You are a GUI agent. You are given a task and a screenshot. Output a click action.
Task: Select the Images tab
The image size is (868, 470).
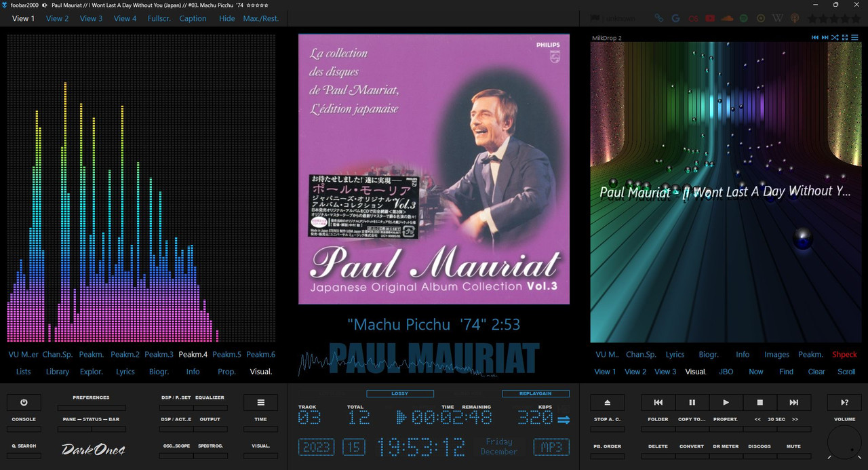(x=776, y=354)
